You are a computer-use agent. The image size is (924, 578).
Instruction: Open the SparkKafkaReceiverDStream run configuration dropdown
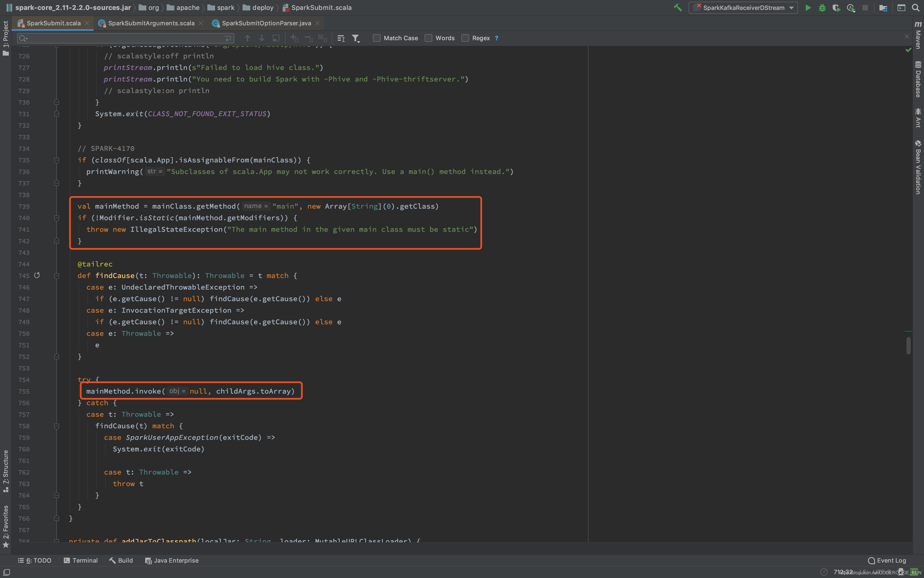[743, 8]
